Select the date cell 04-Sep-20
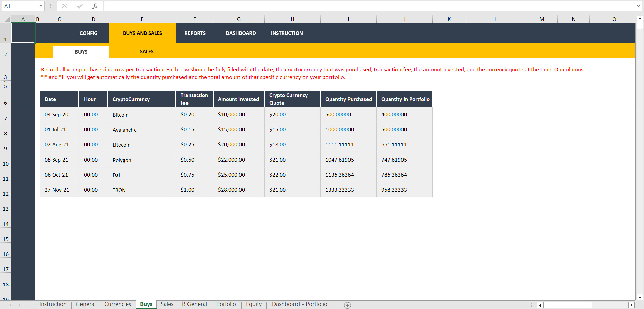Viewport: 644px width, 309px height. click(59, 115)
